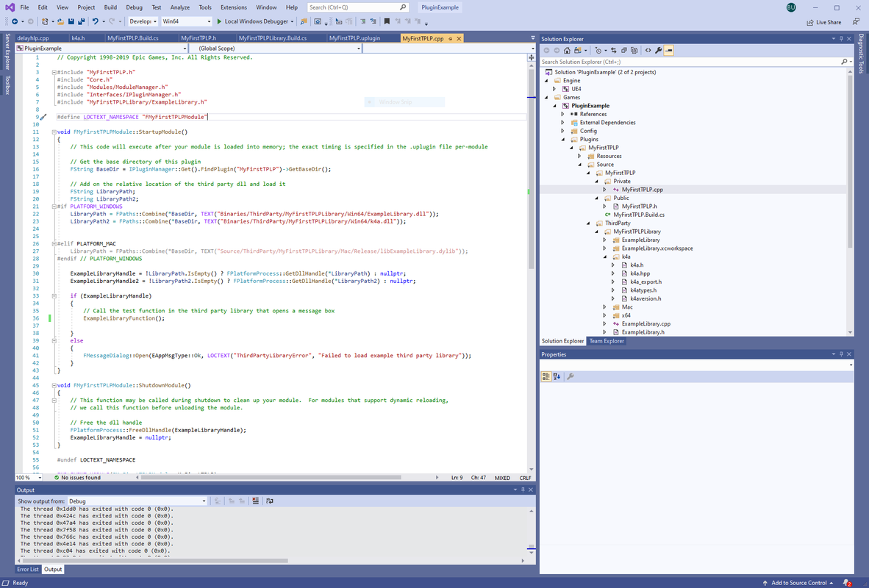Open the Build menu

coord(110,7)
